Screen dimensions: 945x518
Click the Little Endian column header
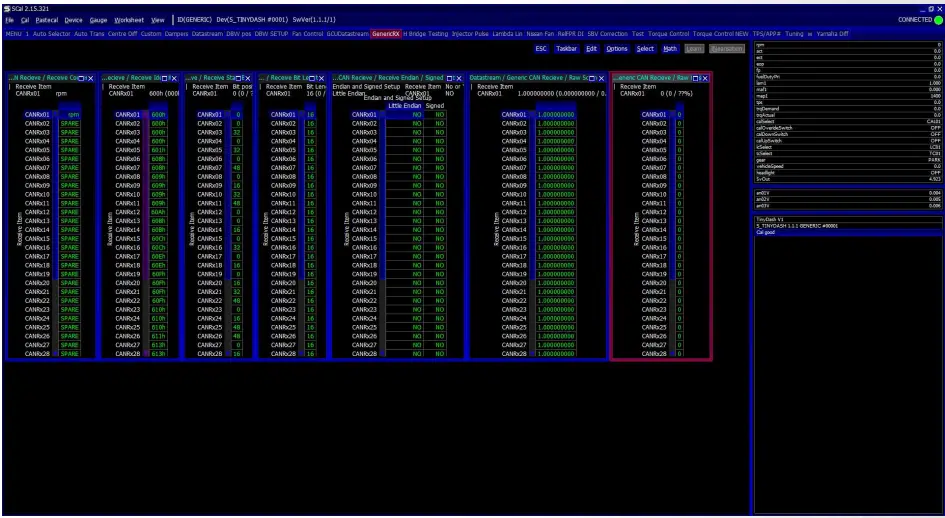(x=404, y=106)
